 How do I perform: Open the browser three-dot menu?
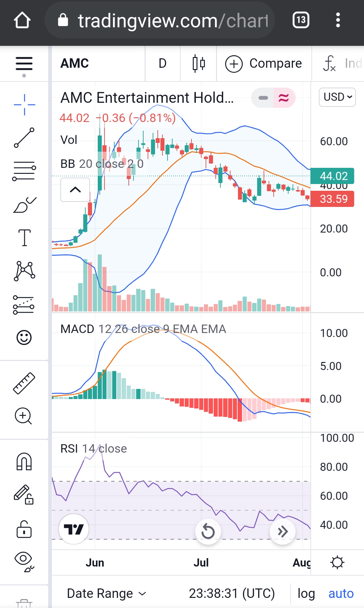[x=338, y=20]
